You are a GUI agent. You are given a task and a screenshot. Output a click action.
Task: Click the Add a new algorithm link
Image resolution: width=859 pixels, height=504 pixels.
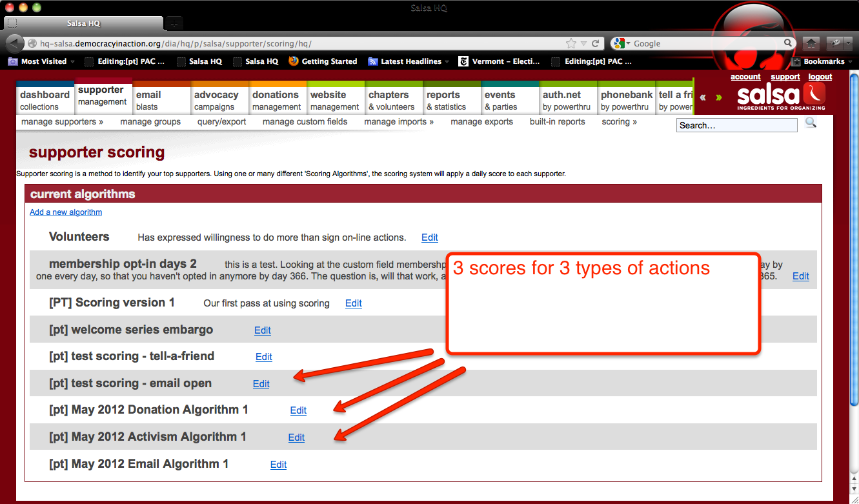pyautogui.click(x=66, y=212)
